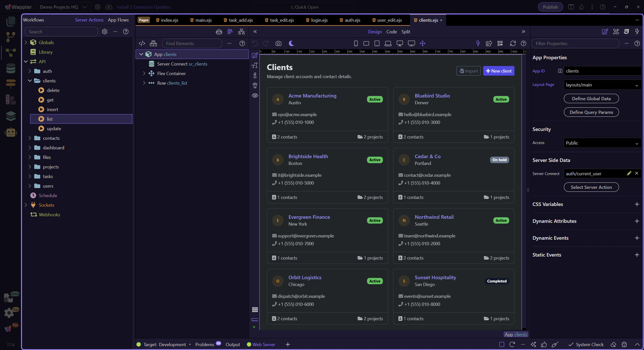Viewport: 644px width, 350px height.
Task: Click the Define Global Data button
Action: click(591, 99)
